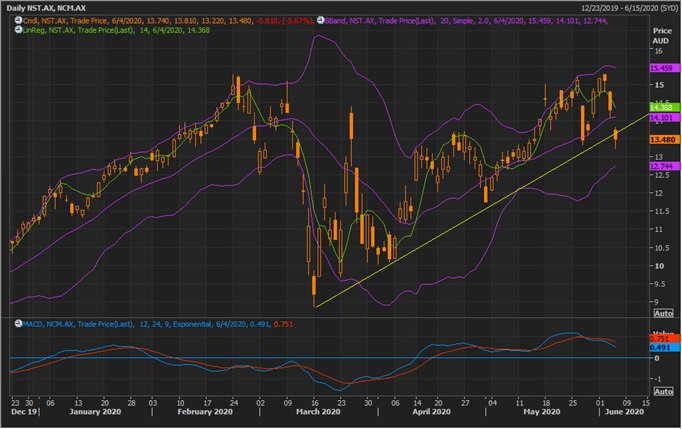Image resolution: width=682 pixels, height=429 pixels.
Task: Click the MACD series legend icon
Action: [18, 324]
